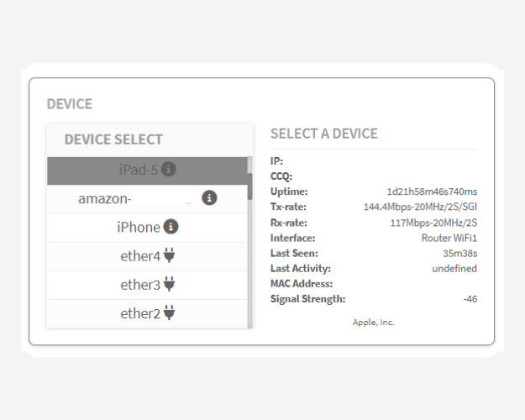Select the ether2 port label
This screenshot has height=420, width=525.
139,313
